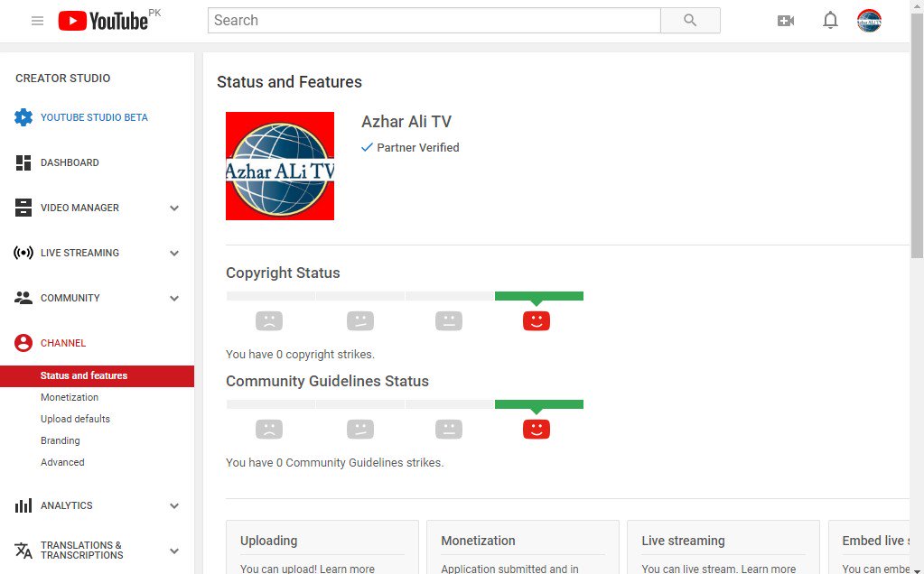Click the CREATOR STUDIO heading
Screen dimensions: 924x574
point(63,79)
